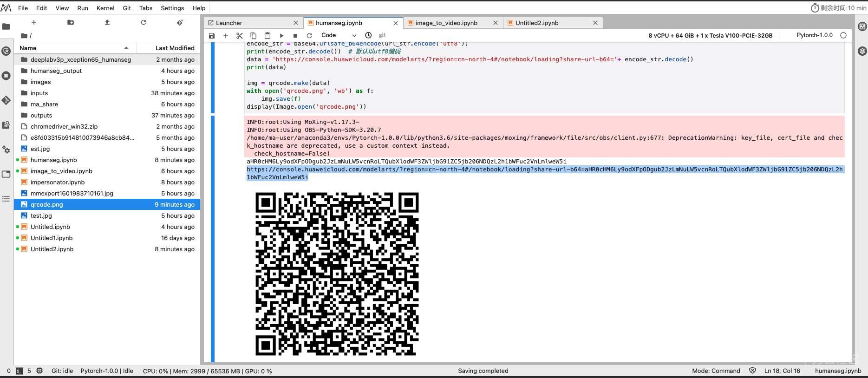Click Git: idle in status bar
This screenshot has width=868, height=378.
[x=62, y=371]
